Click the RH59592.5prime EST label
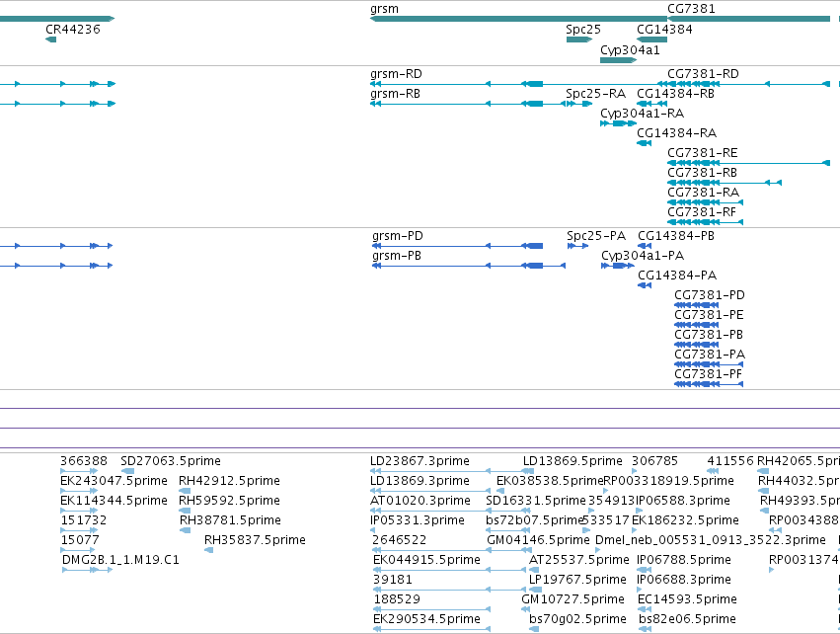The height and width of the screenshot is (634, 840). 229,501
